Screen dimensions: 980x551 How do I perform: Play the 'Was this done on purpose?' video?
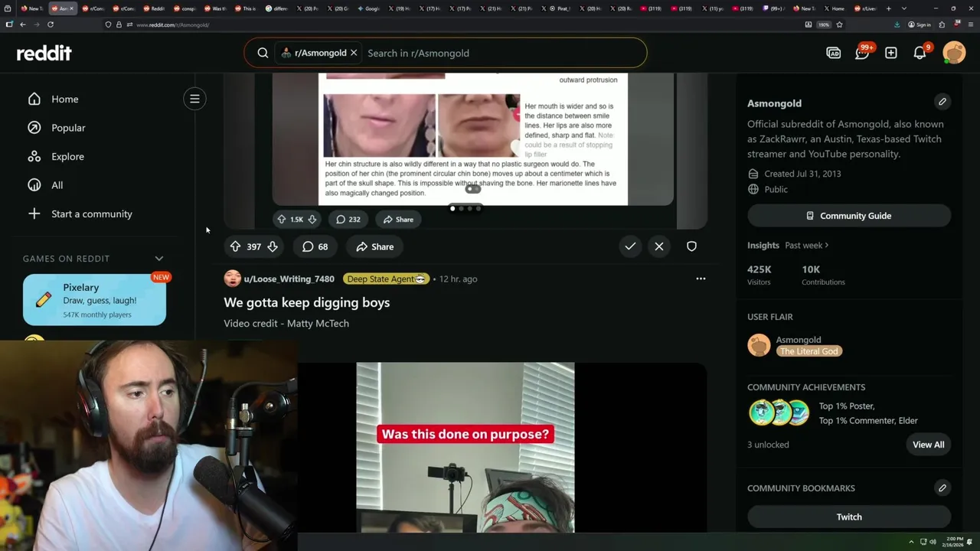[x=465, y=448]
